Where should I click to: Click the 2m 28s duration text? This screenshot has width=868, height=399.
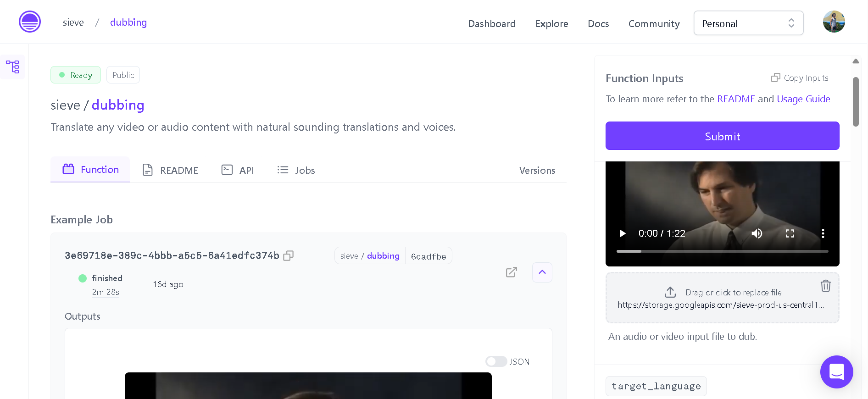(106, 292)
